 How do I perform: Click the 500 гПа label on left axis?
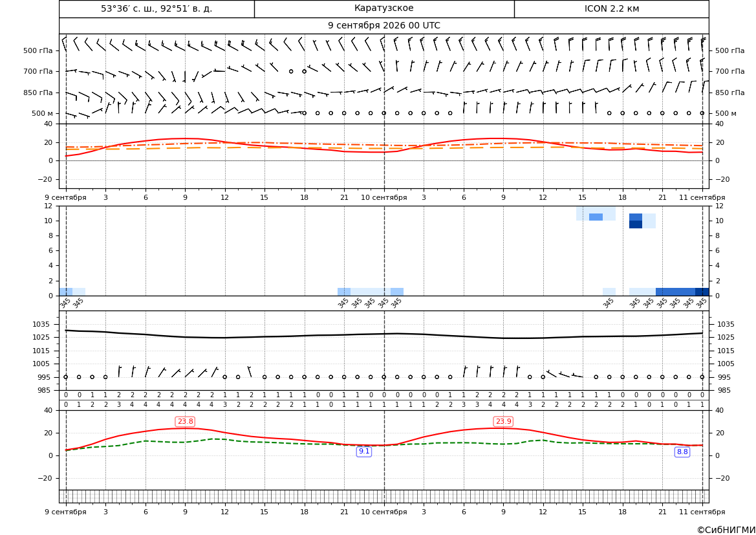point(38,50)
